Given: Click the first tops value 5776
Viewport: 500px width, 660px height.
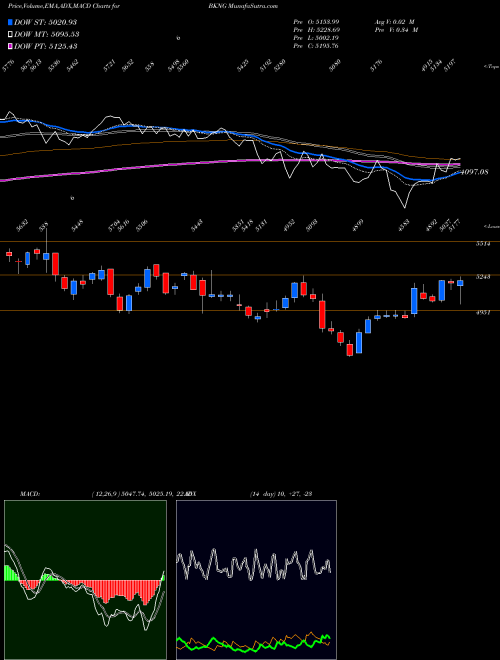Looking at the screenshot, I should pyautogui.click(x=8, y=66).
